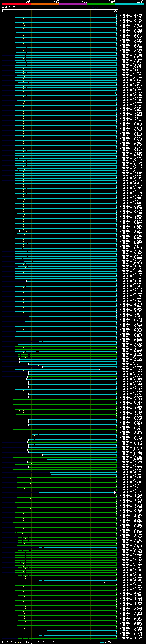Image resolution: width=146 pixels, height=644 pixels.
Task: Open hit UniRef100_A4F3R3
Action: point(131,103)
